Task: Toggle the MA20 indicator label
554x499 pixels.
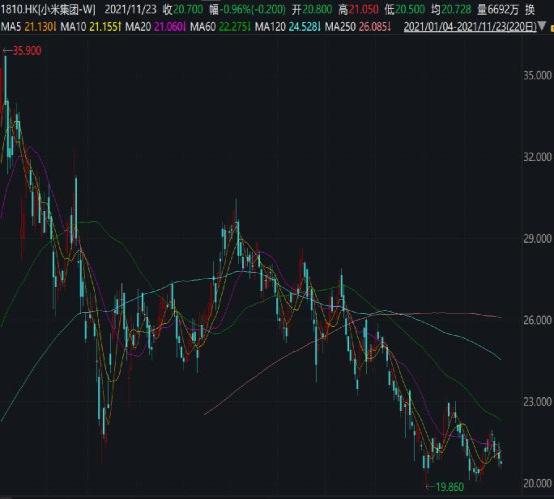Action: pos(156,26)
